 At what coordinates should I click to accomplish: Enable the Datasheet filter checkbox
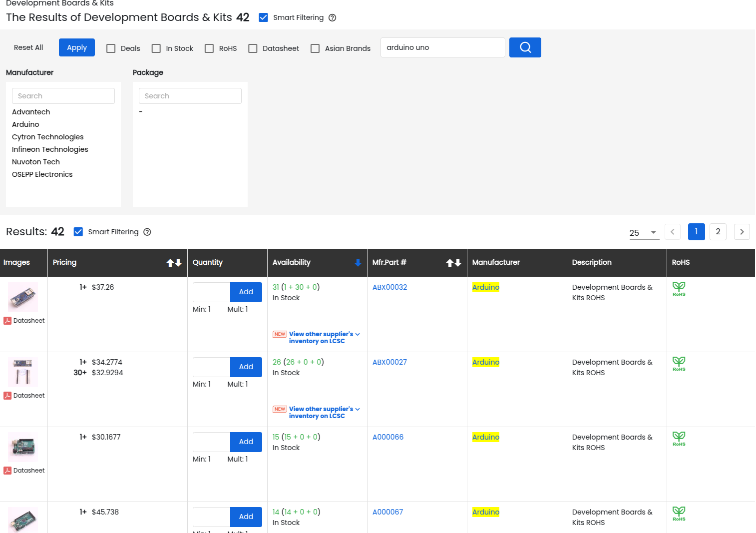coord(253,48)
